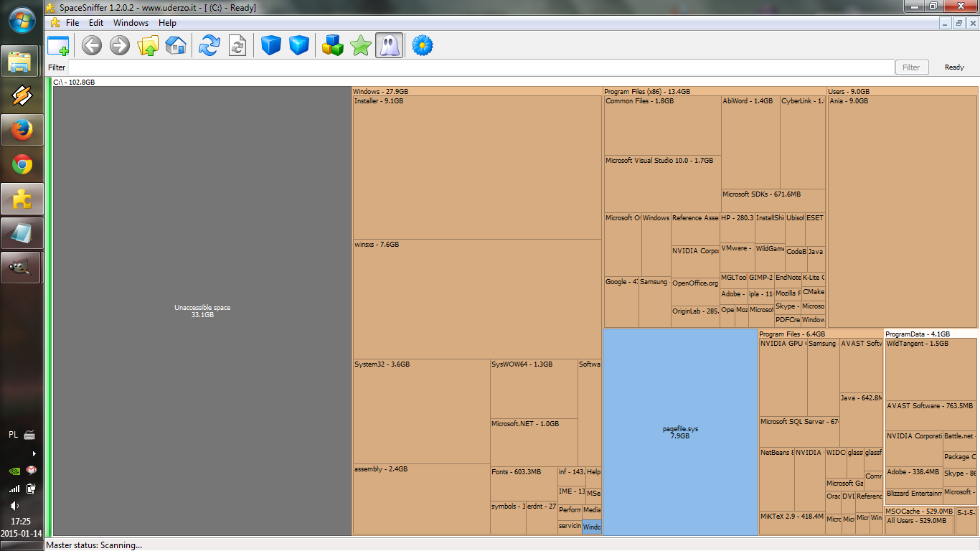Open the Help menu

pyautogui.click(x=167, y=23)
